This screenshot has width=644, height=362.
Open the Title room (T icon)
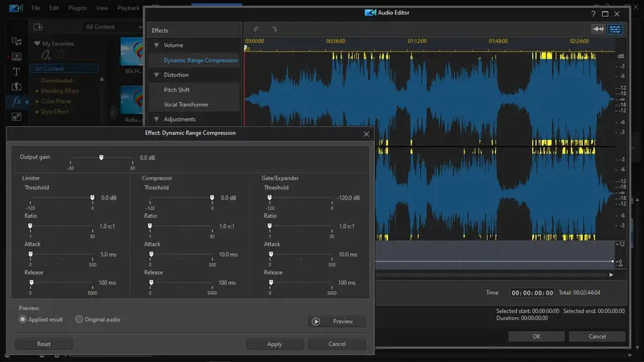[16, 71]
